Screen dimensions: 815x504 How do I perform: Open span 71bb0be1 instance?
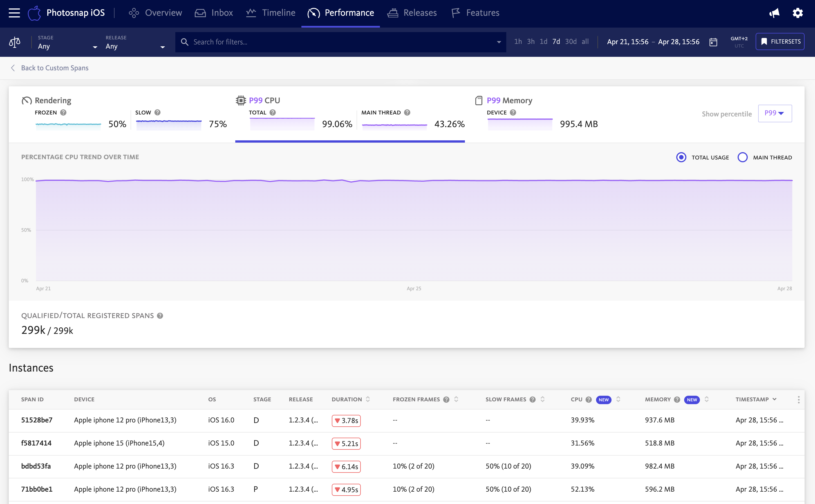click(x=37, y=489)
